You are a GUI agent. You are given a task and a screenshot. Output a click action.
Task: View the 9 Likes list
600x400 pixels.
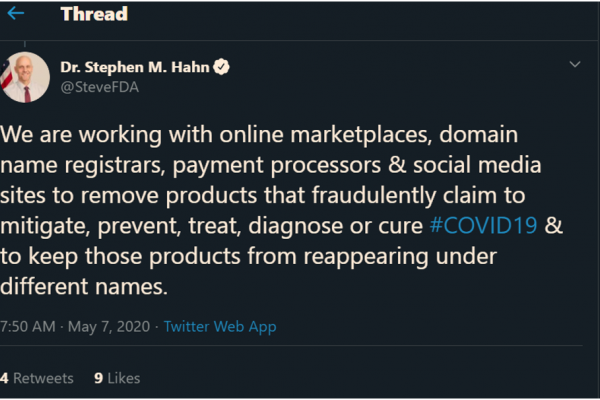point(116,378)
